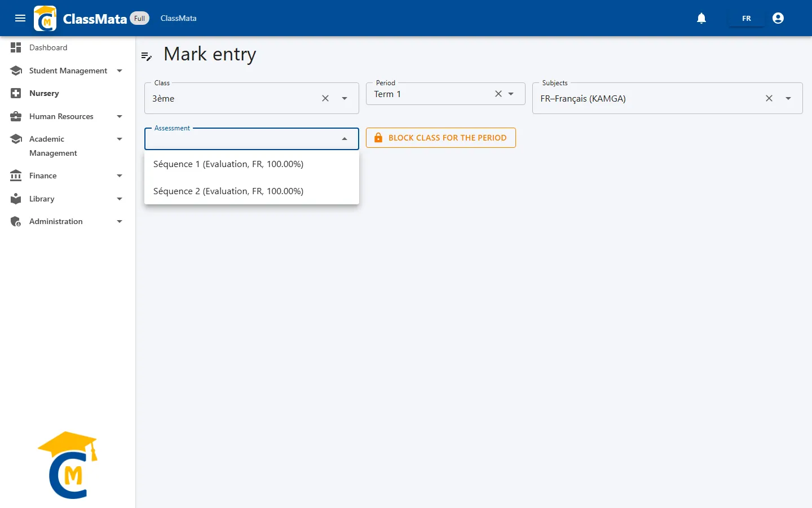Click the Full plan badge

tap(139, 18)
